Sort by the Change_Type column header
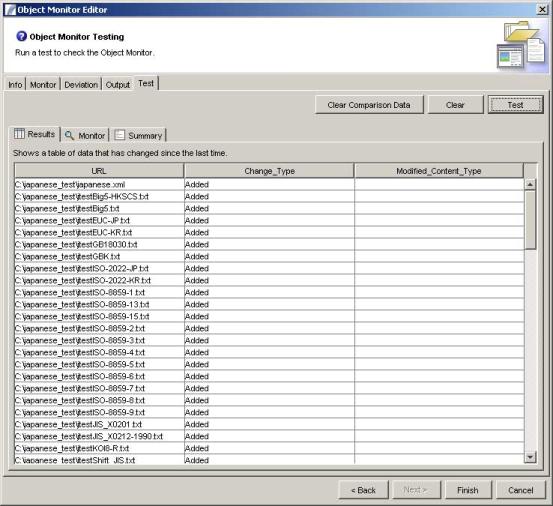The image size is (553, 506). pyautogui.click(x=269, y=171)
